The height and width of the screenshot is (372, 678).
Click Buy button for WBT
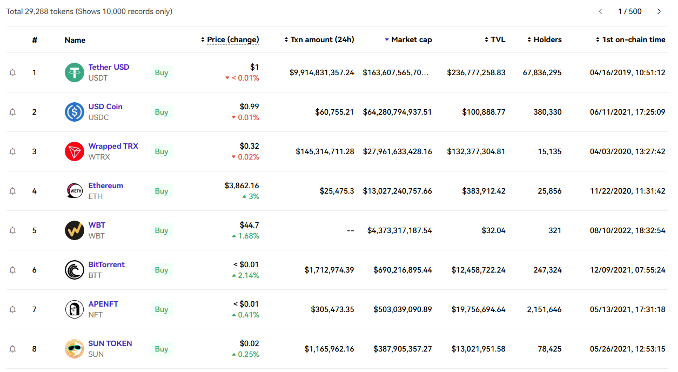(x=161, y=231)
